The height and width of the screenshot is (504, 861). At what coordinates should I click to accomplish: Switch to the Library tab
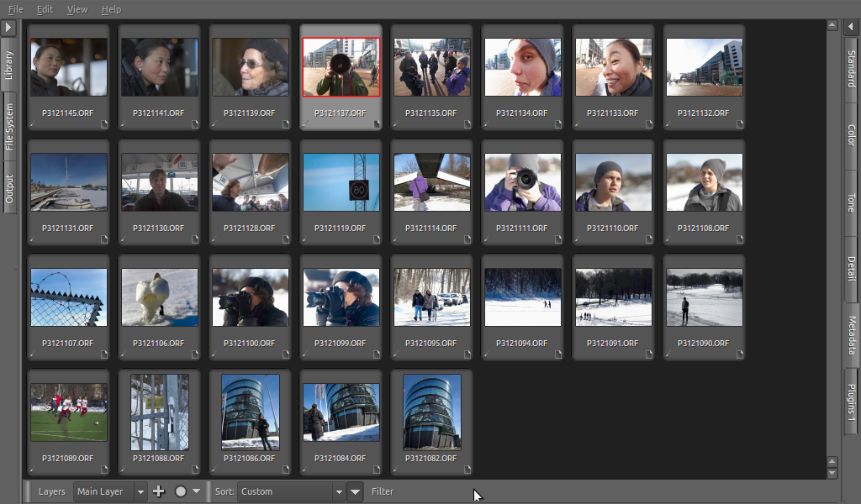click(8, 65)
